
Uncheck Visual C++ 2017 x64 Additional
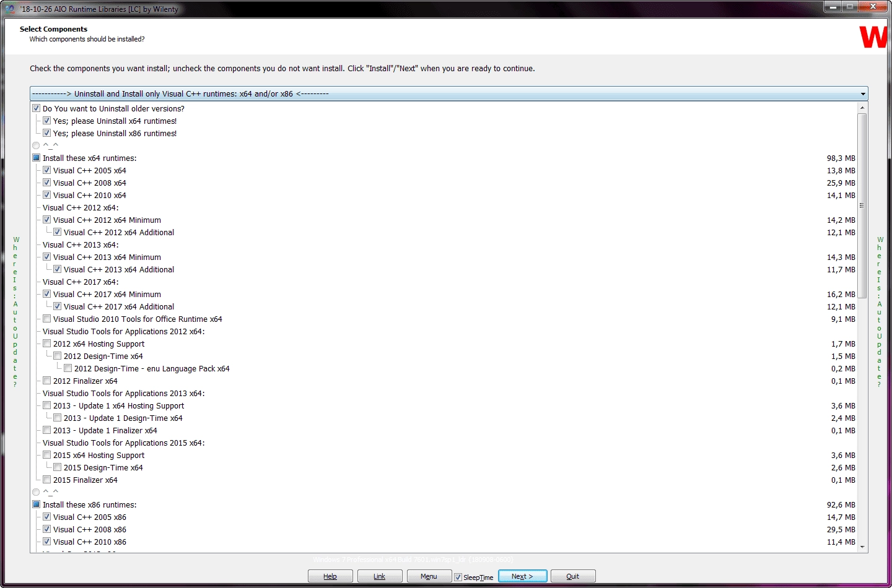point(57,306)
